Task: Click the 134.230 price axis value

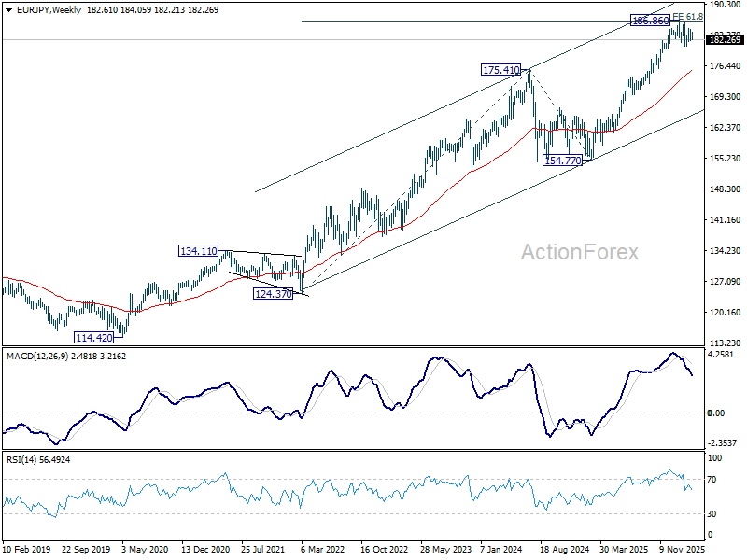Action: click(726, 250)
